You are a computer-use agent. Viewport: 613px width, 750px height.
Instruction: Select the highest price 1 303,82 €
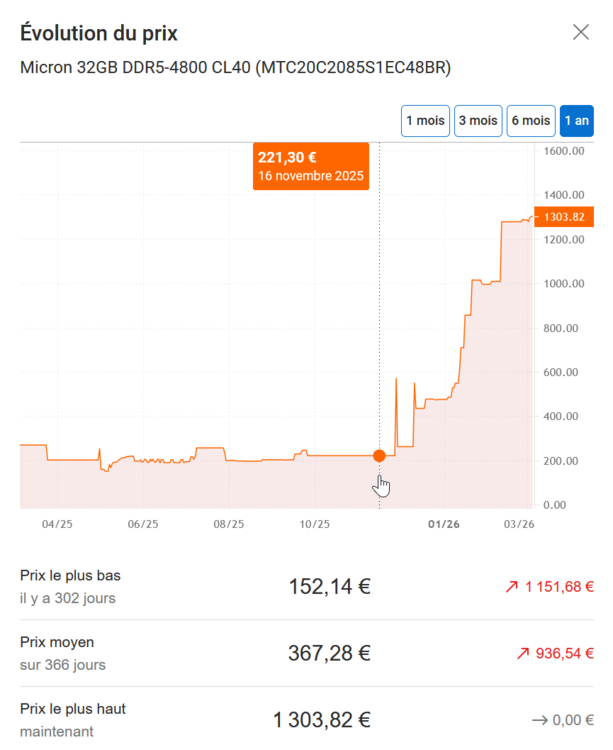[x=322, y=720]
